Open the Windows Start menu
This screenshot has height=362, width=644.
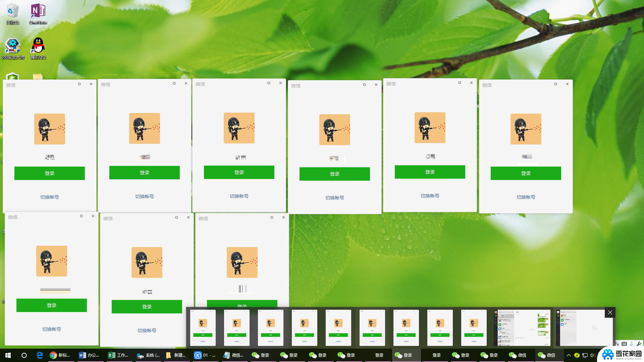click(x=8, y=355)
